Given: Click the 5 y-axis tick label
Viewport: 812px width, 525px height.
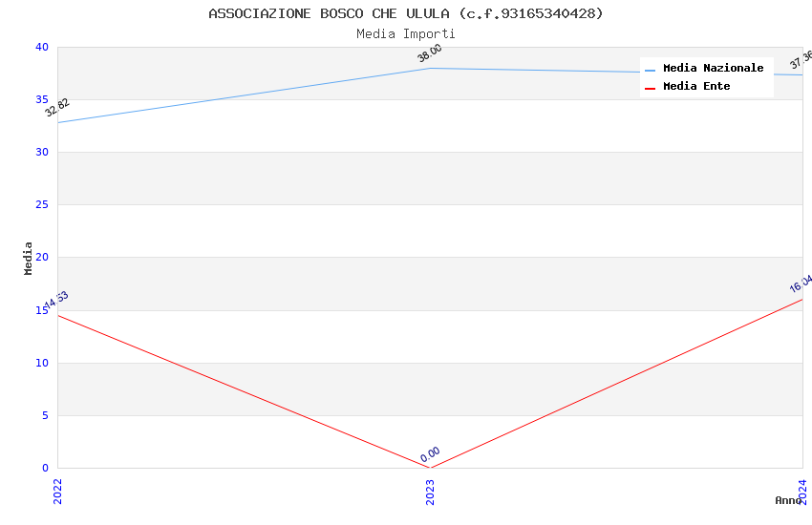Looking at the screenshot, I should pos(46,415).
